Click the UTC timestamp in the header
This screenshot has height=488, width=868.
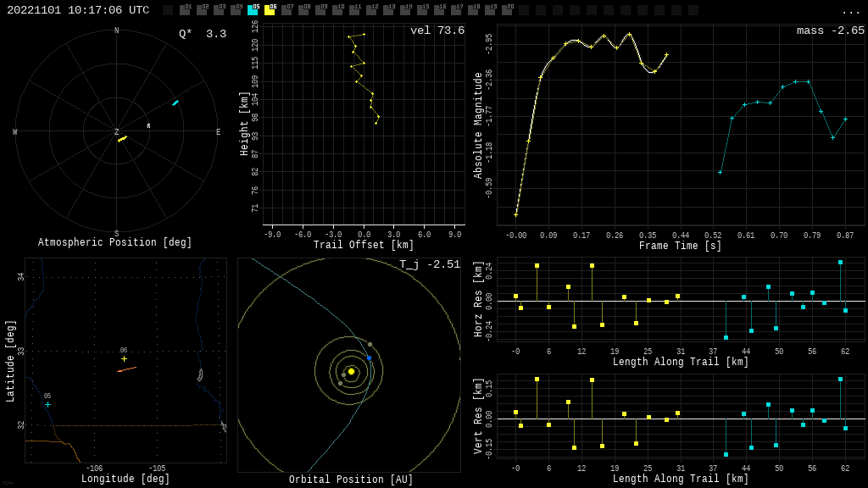pos(78,10)
